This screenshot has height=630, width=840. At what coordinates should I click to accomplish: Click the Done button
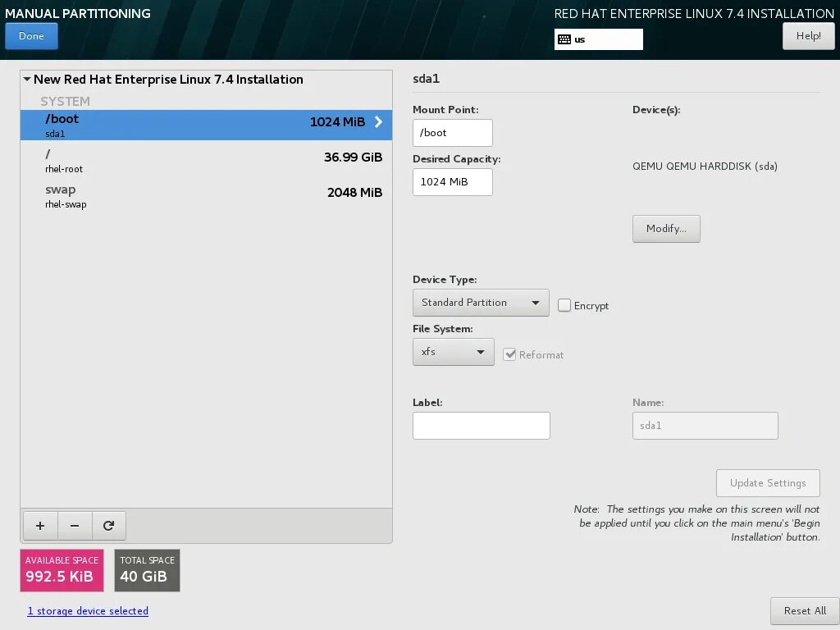(x=31, y=36)
